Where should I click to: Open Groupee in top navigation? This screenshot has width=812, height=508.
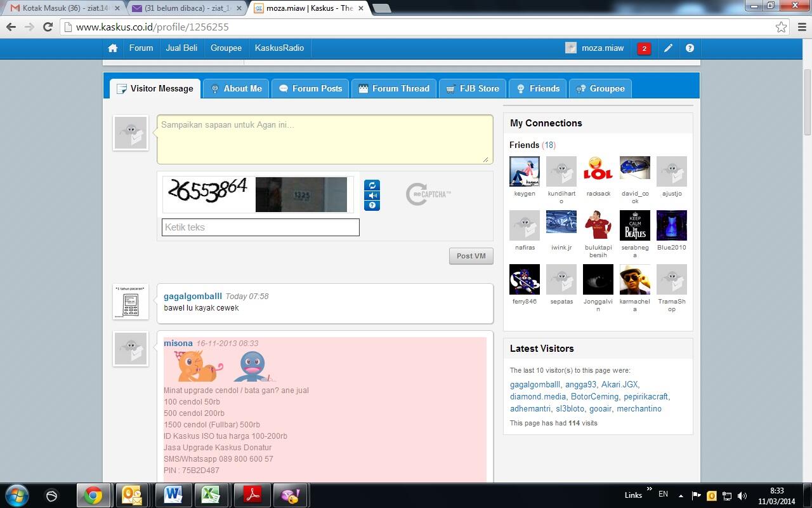point(226,48)
